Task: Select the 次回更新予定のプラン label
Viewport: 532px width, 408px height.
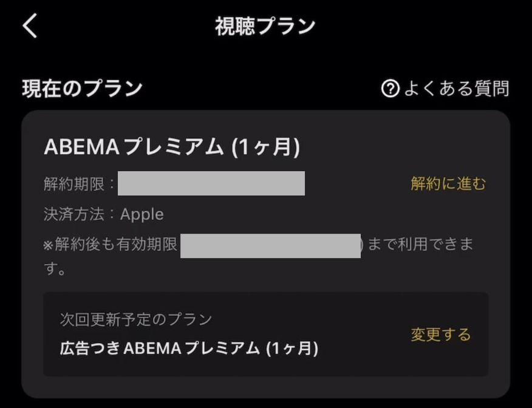Action: coord(136,319)
